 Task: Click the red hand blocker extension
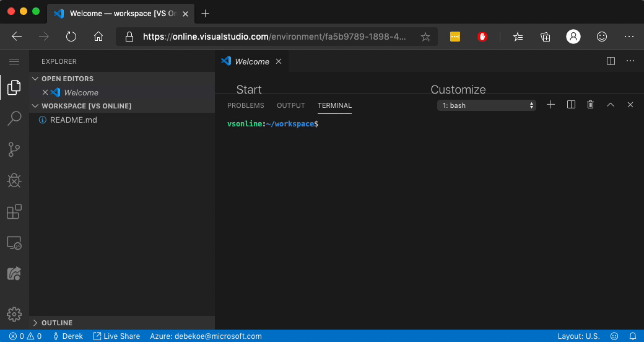point(482,37)
